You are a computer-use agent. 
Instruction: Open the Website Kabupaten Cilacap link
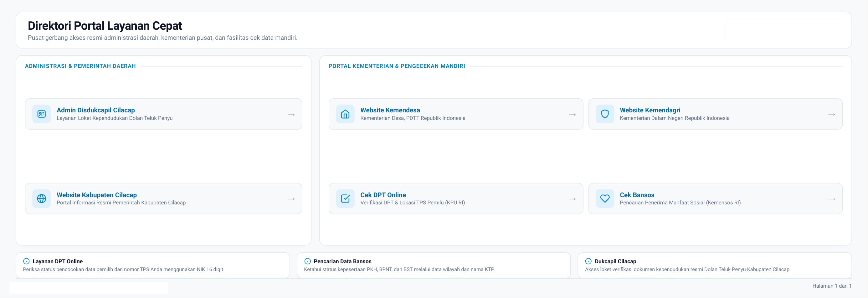tap(163, 198)
